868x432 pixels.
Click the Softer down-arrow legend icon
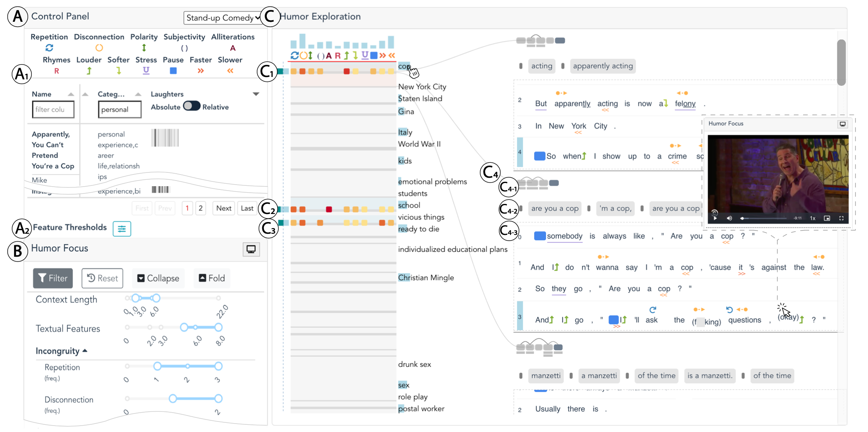click(x=118, y=71)
